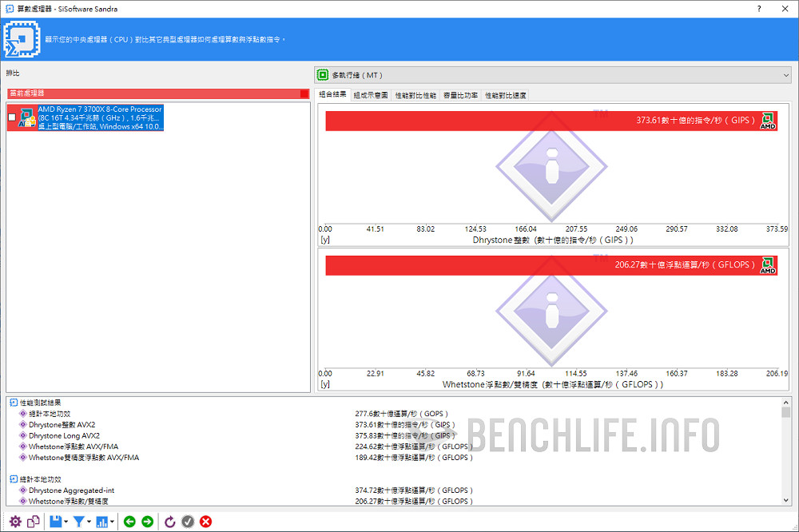The height and width of the screenshot is (532, 799).
Task: Click the results list scrollbar down arrow
Action: click(x=786, y=500)
